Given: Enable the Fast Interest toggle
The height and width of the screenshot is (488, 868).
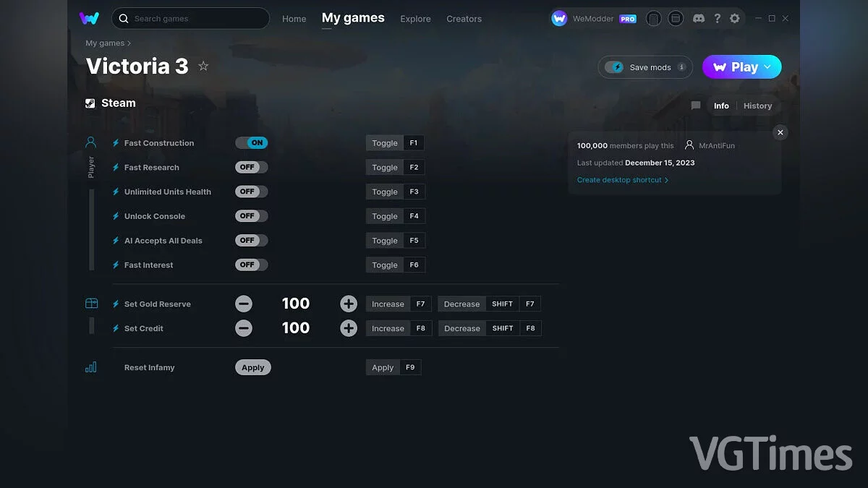Looking at the screenshot, I should (x=252, y=265).
